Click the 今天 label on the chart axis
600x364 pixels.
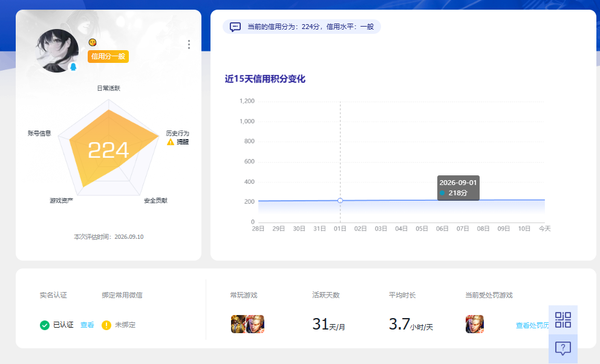click(x=544, y=229)
